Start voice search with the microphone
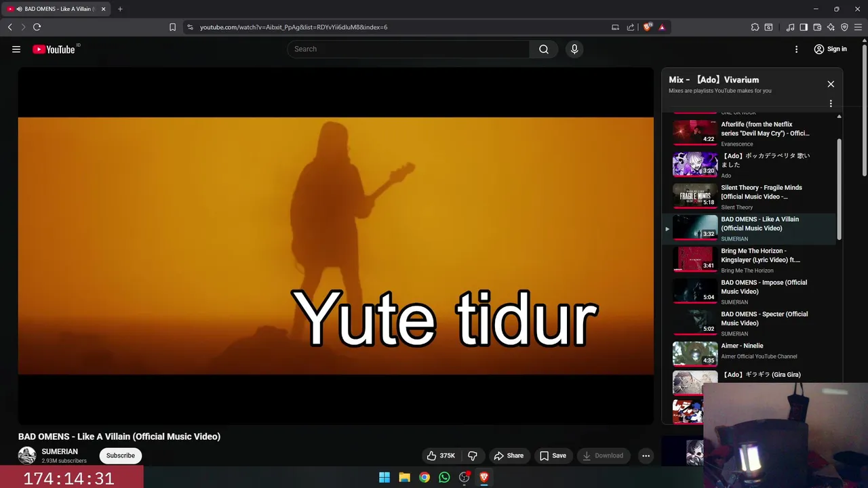Viewport: 868px width, 488px height. tap(574, 49)
